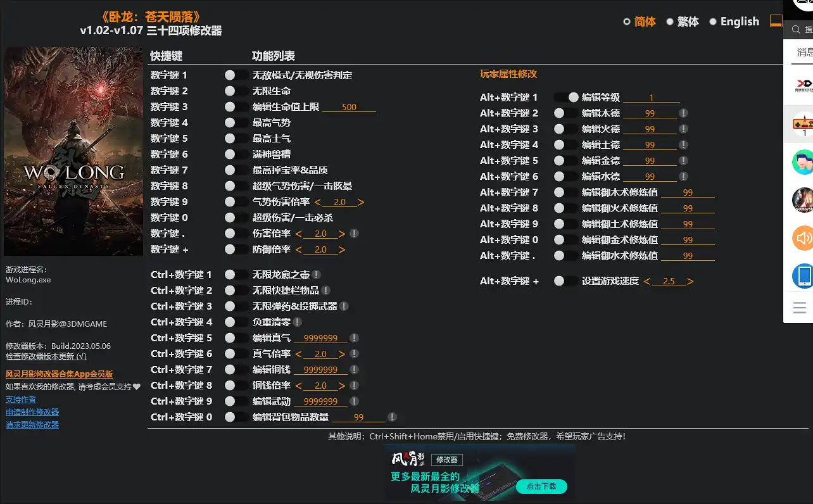Toggle 无限生命 option
Screen dimensions: 813x504
(x=236, y=91)
